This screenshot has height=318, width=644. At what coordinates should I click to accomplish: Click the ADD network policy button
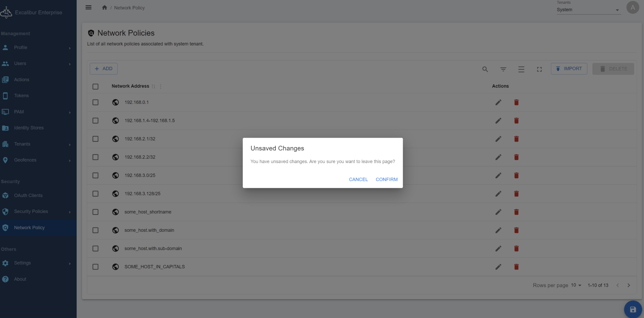103,69
